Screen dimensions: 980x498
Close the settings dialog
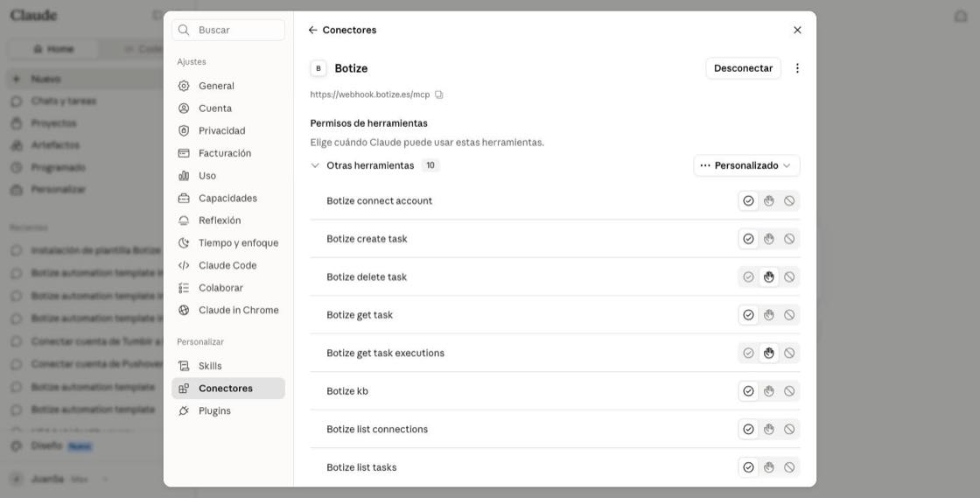797,30
